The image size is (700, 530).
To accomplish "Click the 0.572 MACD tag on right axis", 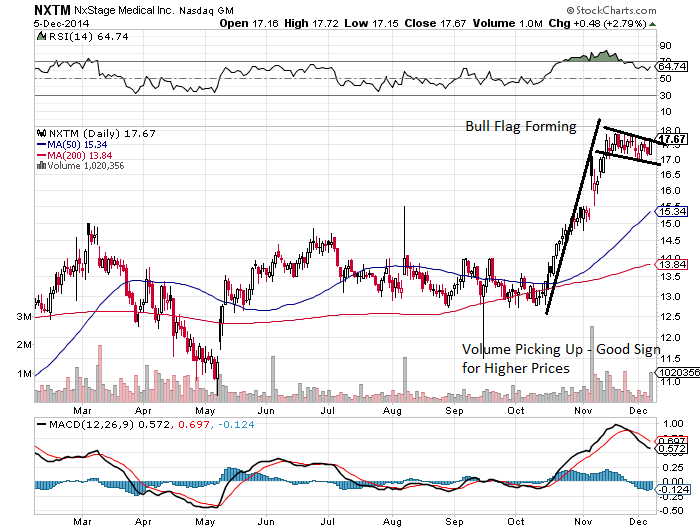I will pos(672,449).
